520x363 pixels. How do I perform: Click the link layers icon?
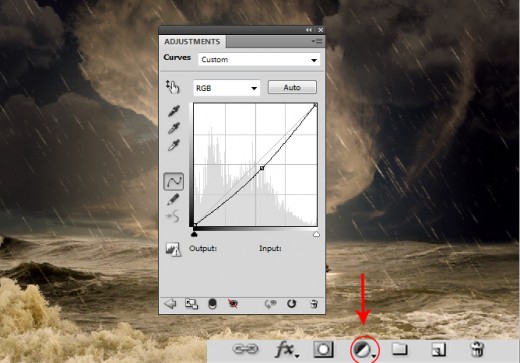(x=245, y=349)
